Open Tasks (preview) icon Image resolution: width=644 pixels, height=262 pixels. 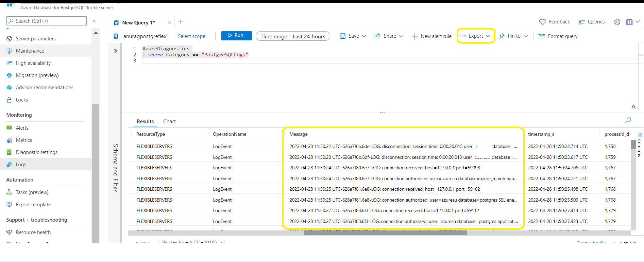click(x=9, y=192)
